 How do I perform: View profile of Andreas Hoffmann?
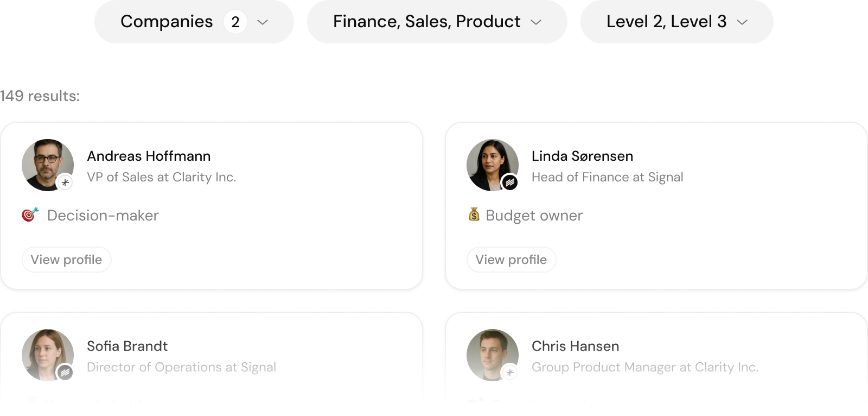[67, 260]
